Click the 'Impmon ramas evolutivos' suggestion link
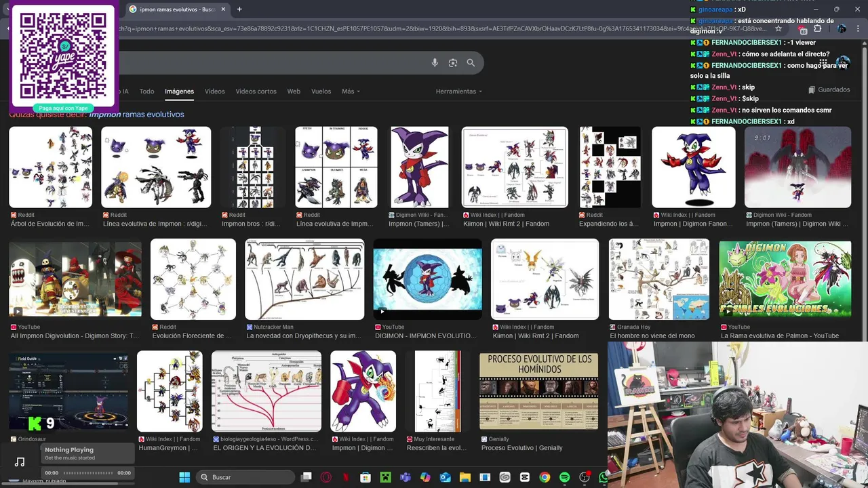The width and height of the screenshot is (868, 488). [x=136, y=115]
